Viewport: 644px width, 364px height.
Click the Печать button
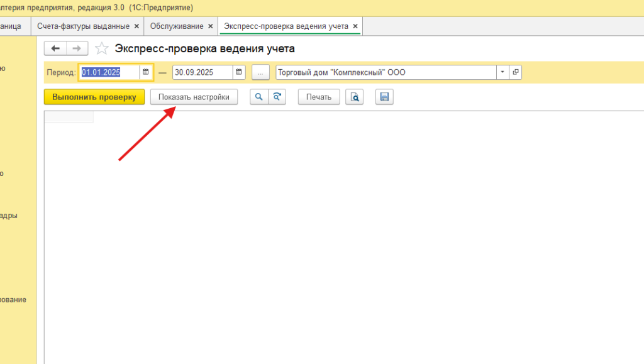(x=318, y=97)
